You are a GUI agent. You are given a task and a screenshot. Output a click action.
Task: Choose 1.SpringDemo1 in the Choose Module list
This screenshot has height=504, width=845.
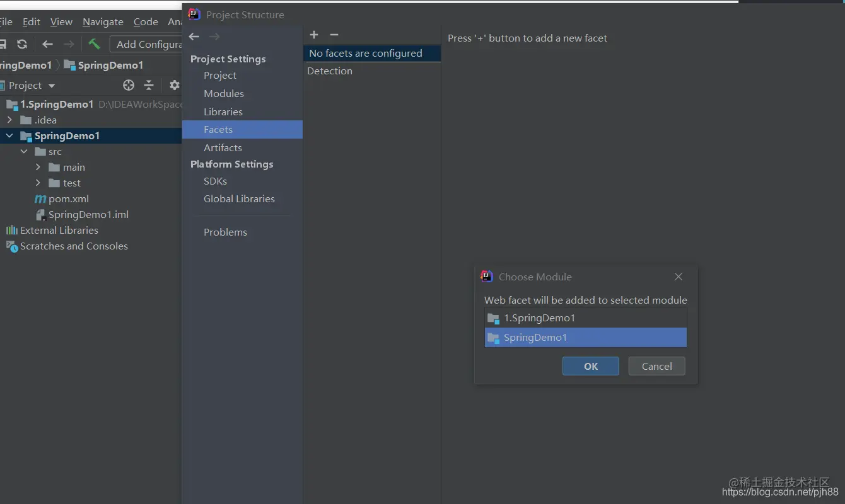[x=586, y=318]
